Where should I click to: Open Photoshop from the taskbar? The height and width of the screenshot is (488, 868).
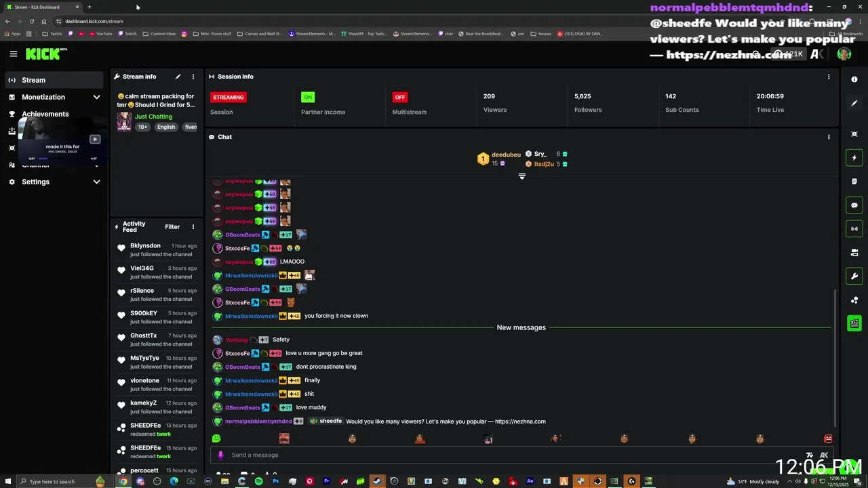pyautogui.click(x=275, y=481)
